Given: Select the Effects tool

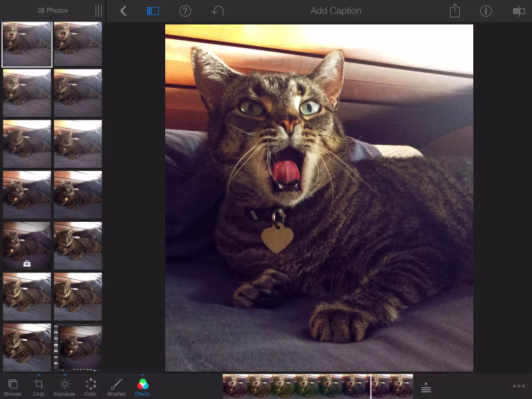Looking at the screenshot, I should [x=143, y=388].
